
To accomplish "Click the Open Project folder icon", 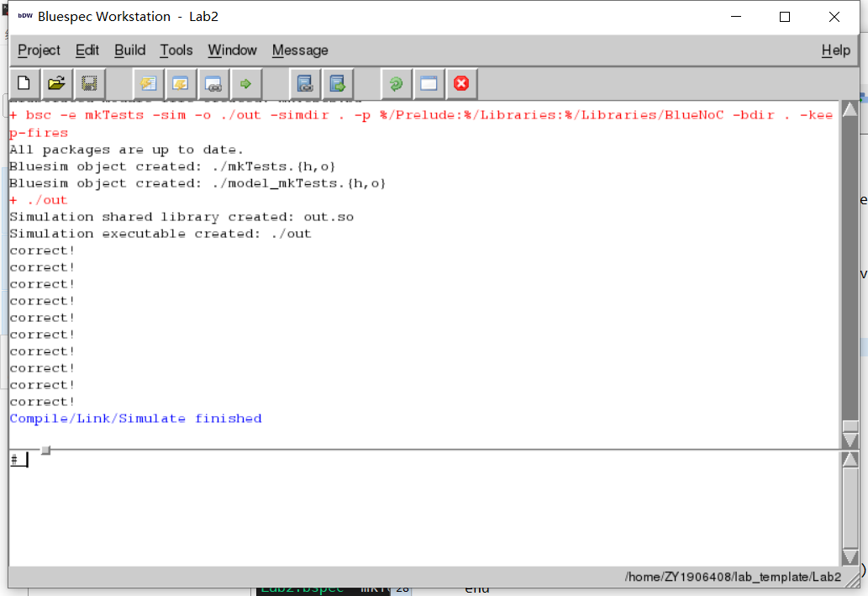I will 56,83.
